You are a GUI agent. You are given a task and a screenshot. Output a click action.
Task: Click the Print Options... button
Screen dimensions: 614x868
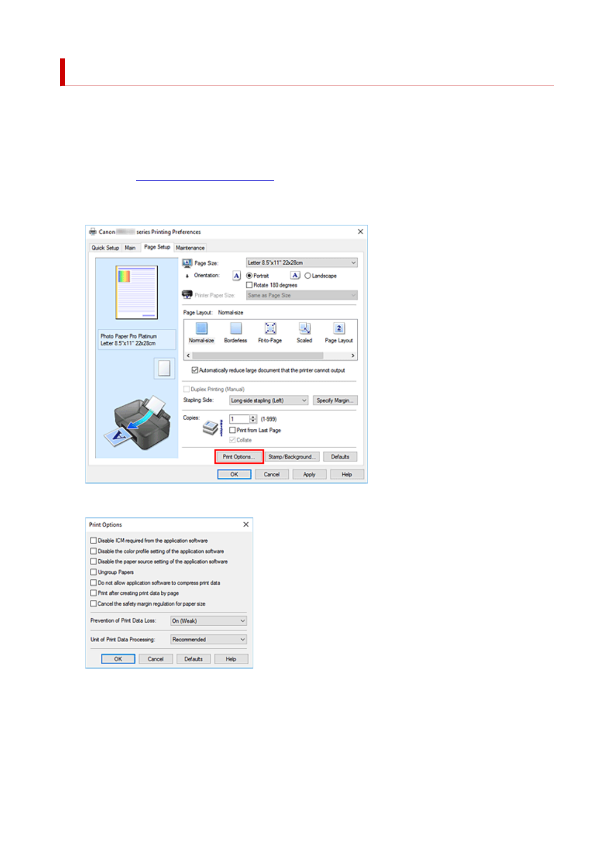pyautogui.click(x=239, y=457)
